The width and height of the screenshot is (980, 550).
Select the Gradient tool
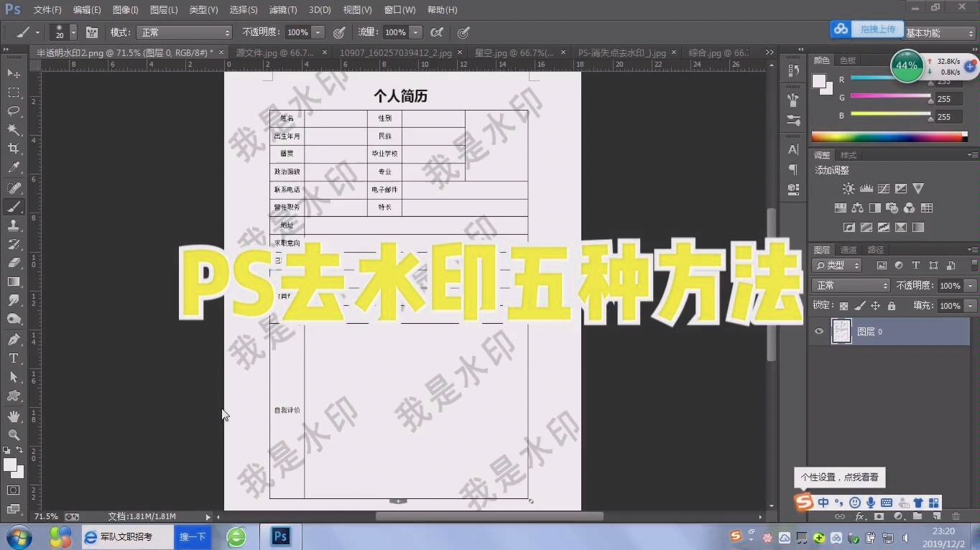[14, 281]
